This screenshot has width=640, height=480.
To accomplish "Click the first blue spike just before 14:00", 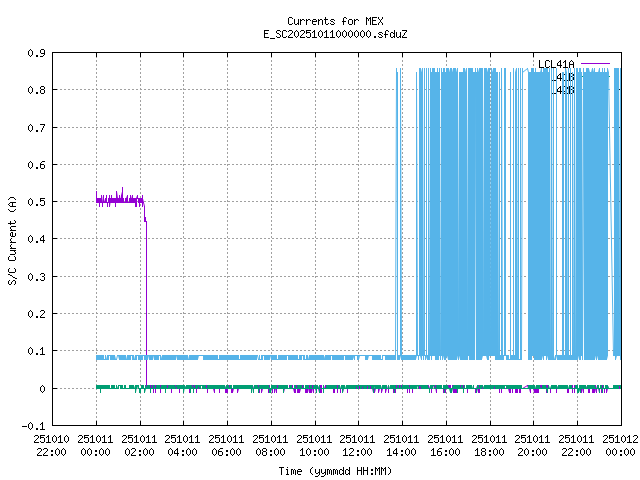I will click(398, 200).
